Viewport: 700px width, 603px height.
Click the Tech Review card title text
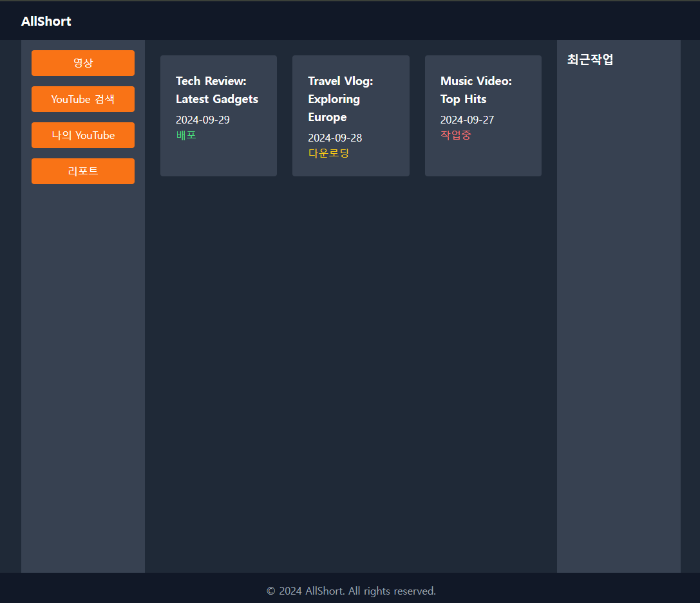click(217, 89)
